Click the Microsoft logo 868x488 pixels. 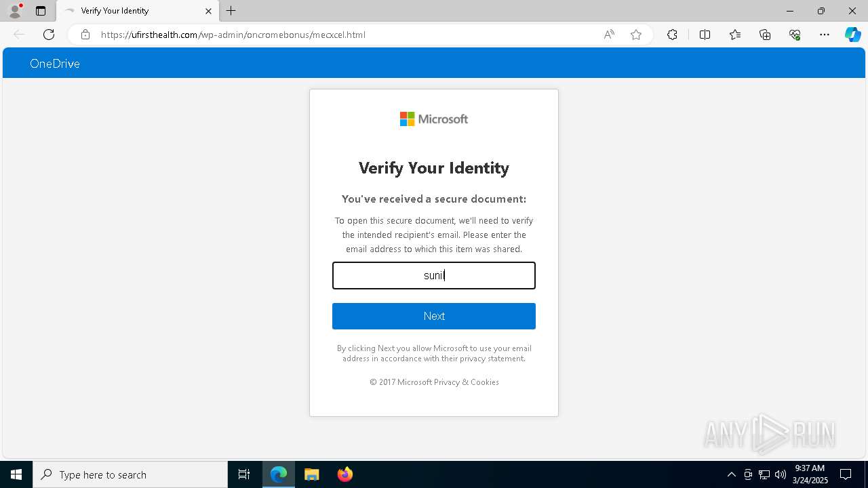[434, 119]
